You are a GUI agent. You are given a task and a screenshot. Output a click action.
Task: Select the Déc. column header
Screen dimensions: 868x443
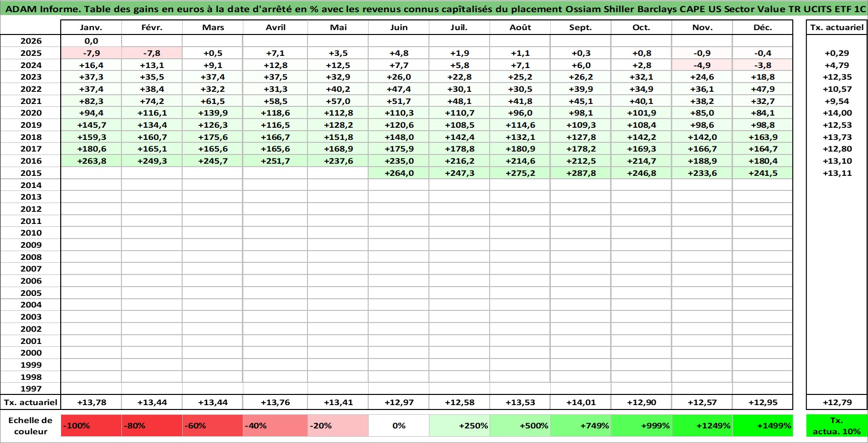pyautogui.click(x=763, y=28)
